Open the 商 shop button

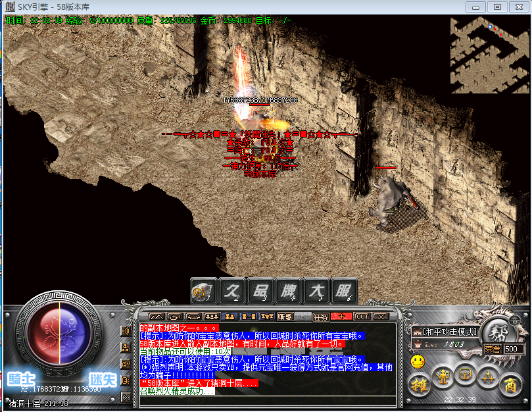(510, 385)
